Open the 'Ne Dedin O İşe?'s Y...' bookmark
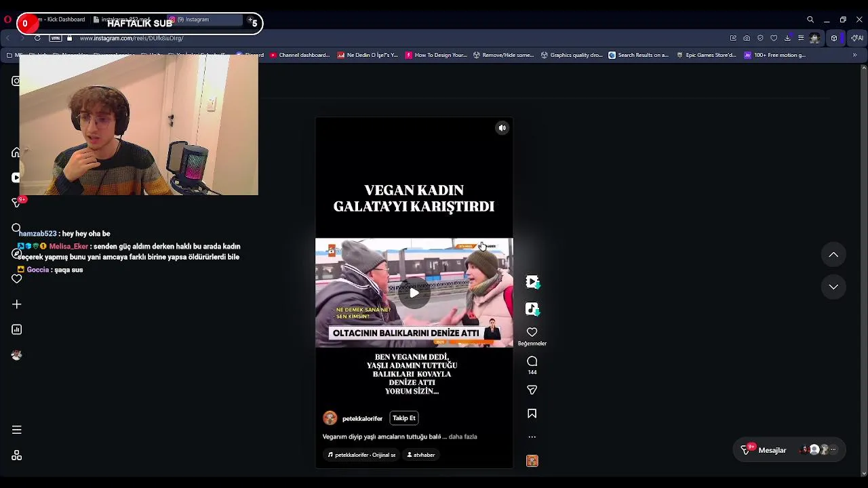 pos(368,55)
